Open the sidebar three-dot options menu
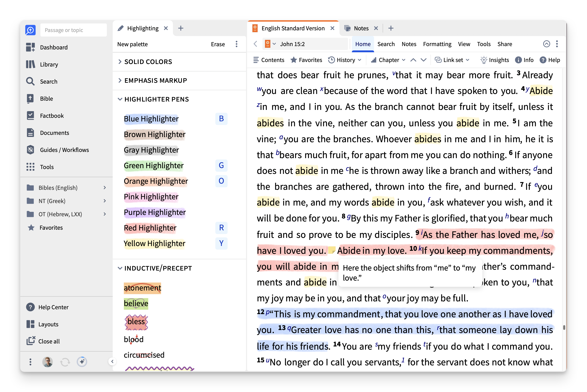This screenshot has width=587, height=392. [30, 362]
